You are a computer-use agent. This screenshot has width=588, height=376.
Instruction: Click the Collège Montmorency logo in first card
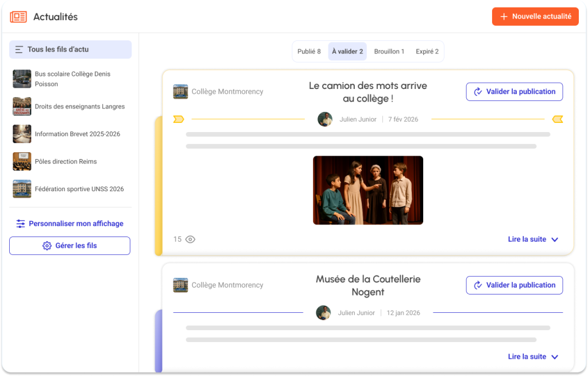pyautogui.click(x=180, y=92)
